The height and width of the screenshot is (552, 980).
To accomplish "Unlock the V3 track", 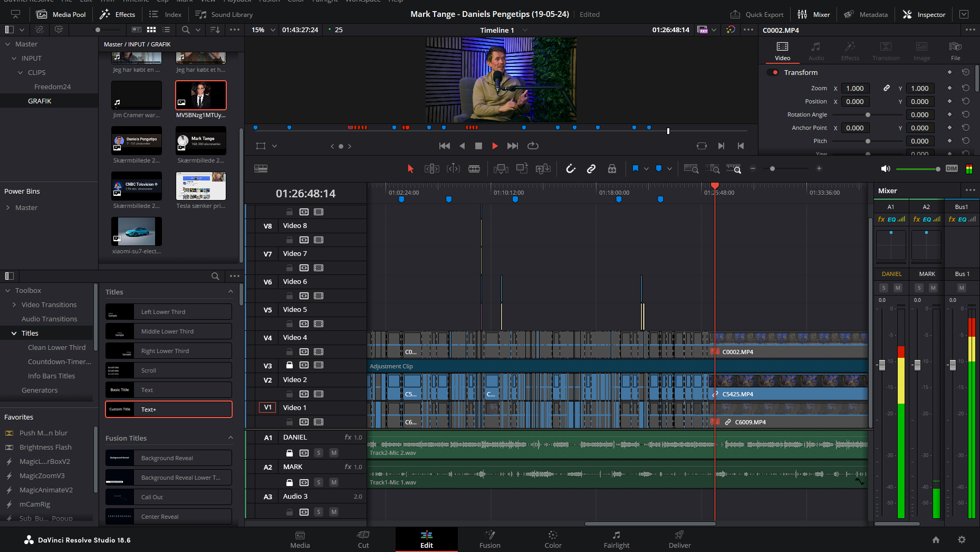I will 290,365.
